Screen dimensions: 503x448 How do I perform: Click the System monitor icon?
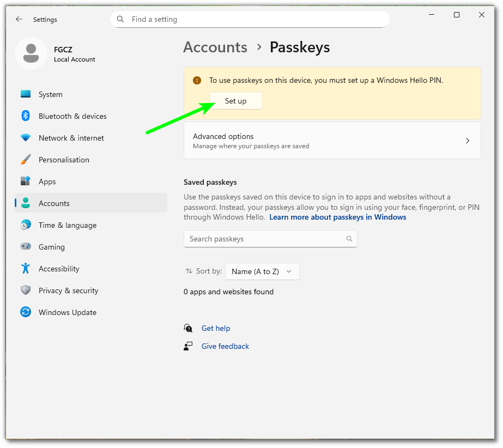[26, 94]
